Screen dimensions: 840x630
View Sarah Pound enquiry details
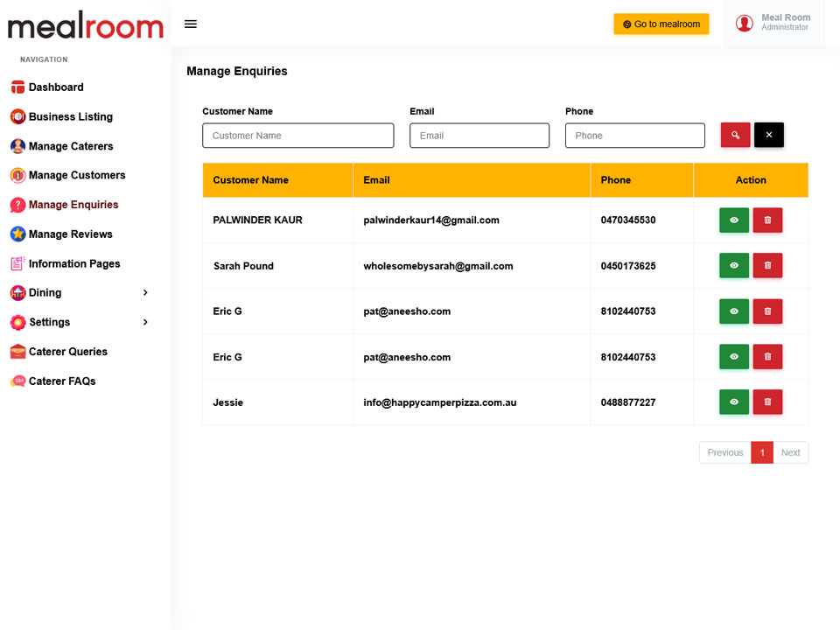734,265
